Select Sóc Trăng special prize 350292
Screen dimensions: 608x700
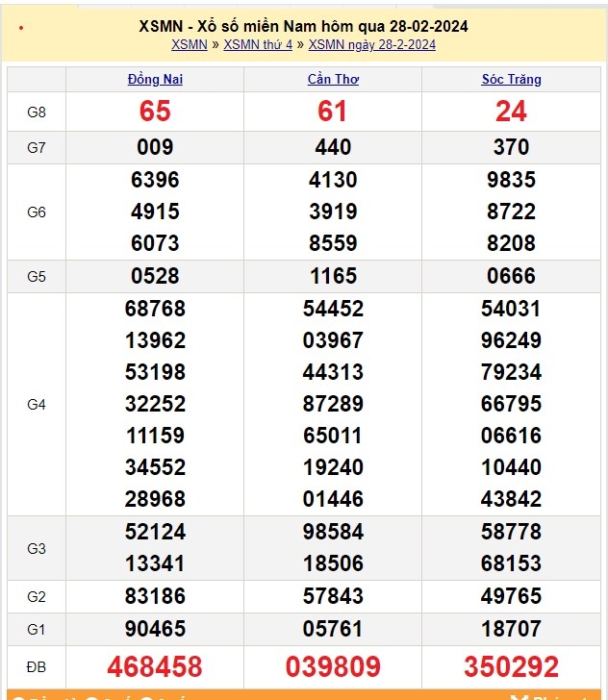tap(511, 666)
